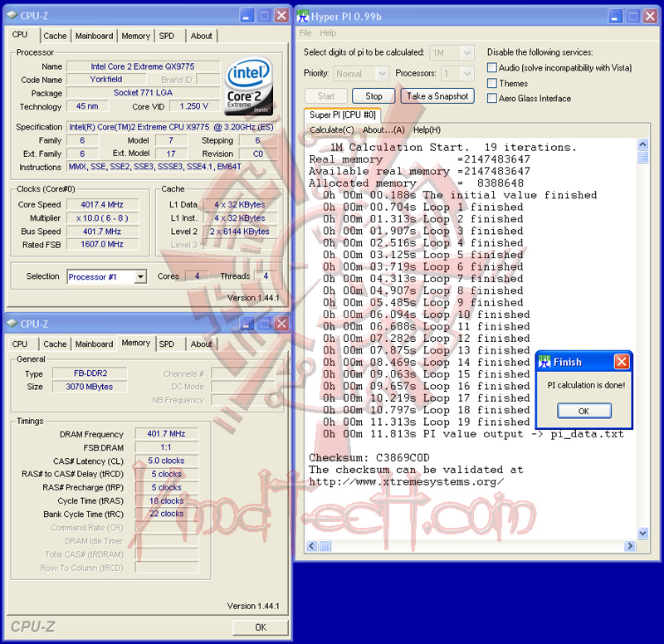Click the Checksum C3869C0D text
Viewport: 664px width, 644px height.
pos(369,458)
